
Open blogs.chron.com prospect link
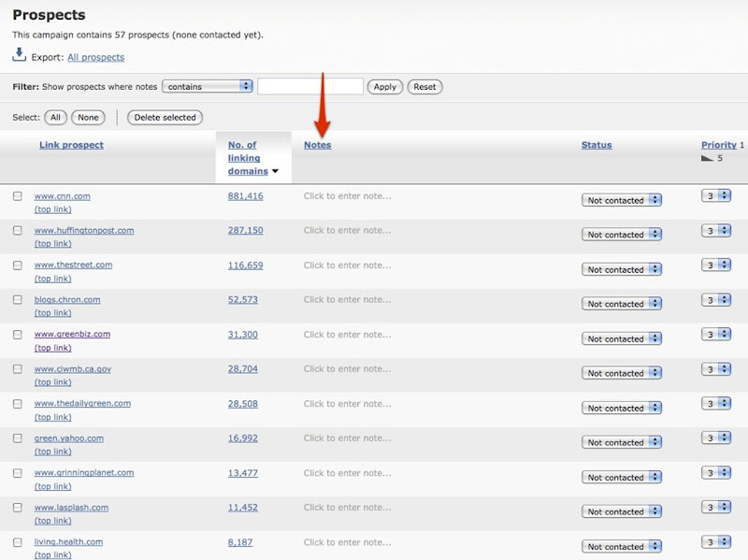[x=67, y=299]
